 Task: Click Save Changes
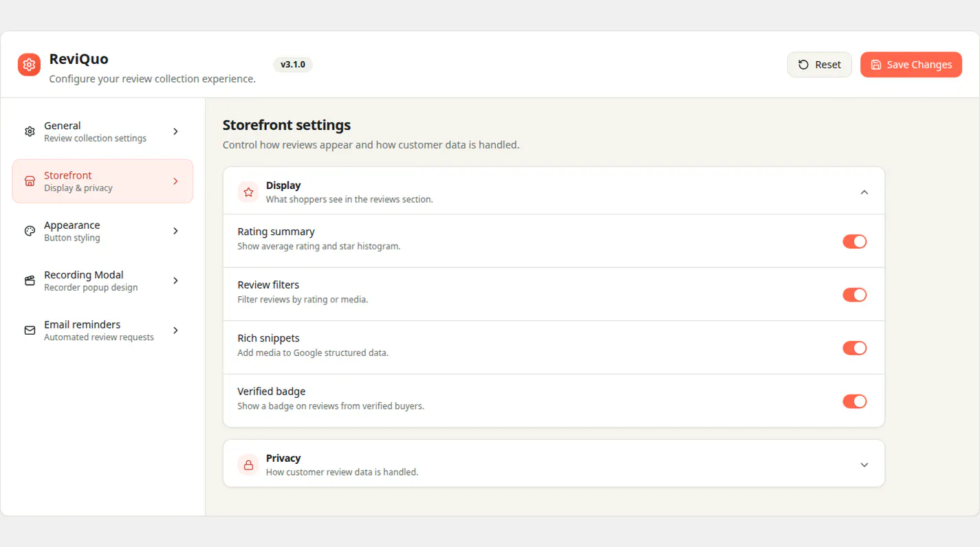[x=911, y=65]
